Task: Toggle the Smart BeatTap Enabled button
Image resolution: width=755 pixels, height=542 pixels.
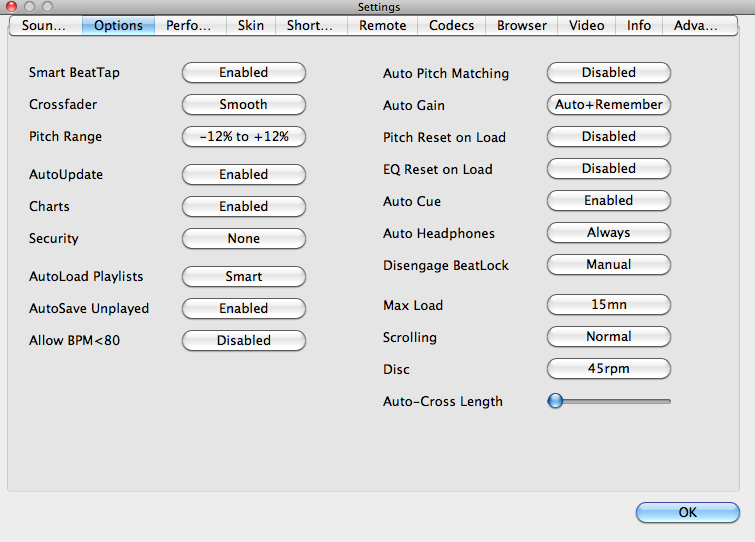Action: 244,73
